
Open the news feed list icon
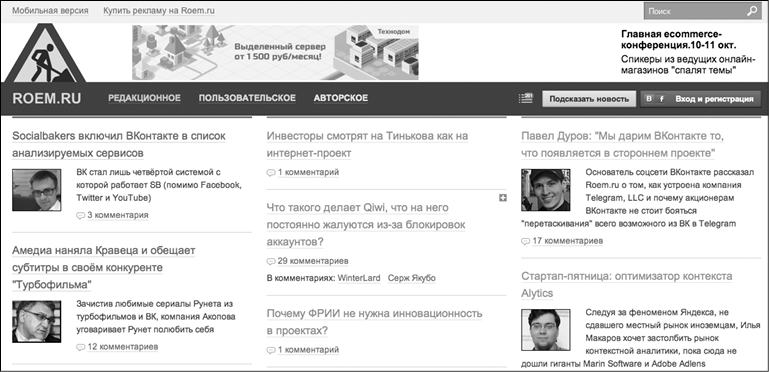[x=525, y=99]
